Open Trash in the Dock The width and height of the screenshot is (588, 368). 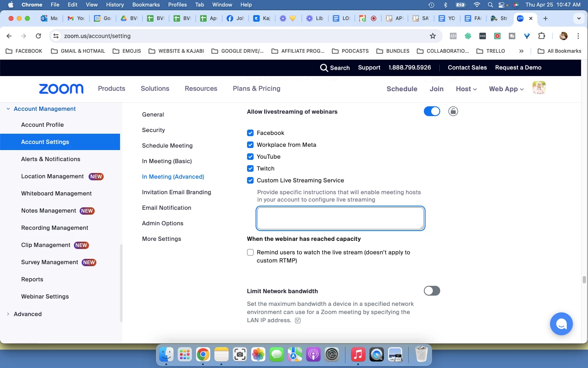pos(421,354)
